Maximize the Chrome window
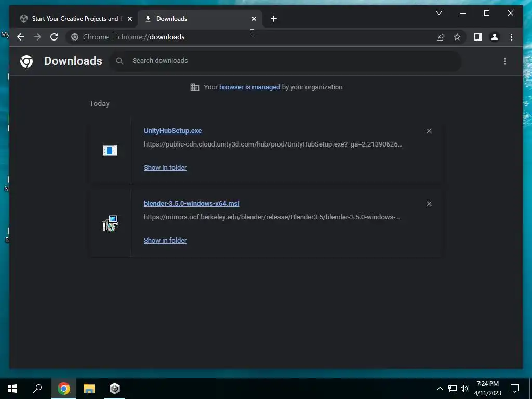Viewport: 532px width, 399px height. click(x=486, y=13)
